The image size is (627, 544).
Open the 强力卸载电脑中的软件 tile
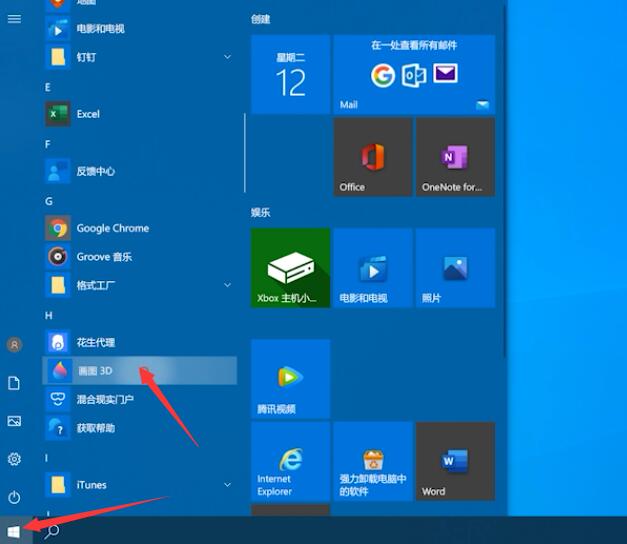[373, 462]
